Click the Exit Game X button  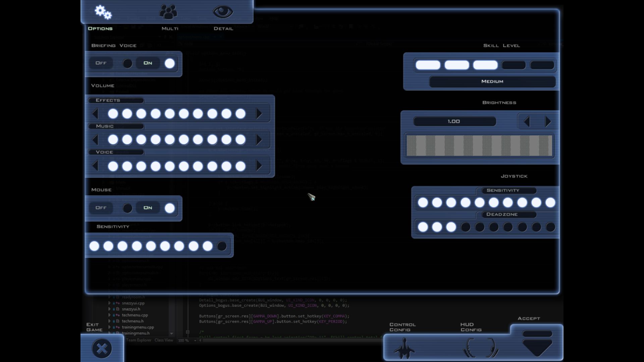click(102, 349)
